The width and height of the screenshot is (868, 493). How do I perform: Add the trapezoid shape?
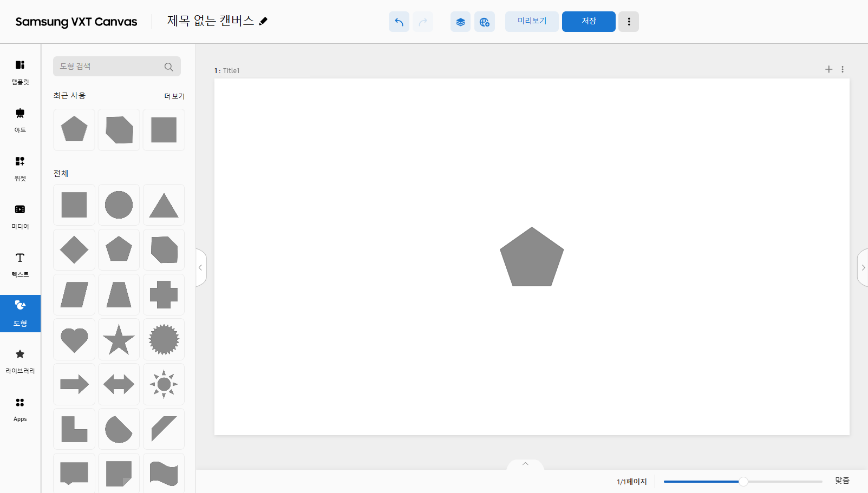pos(119,294)
